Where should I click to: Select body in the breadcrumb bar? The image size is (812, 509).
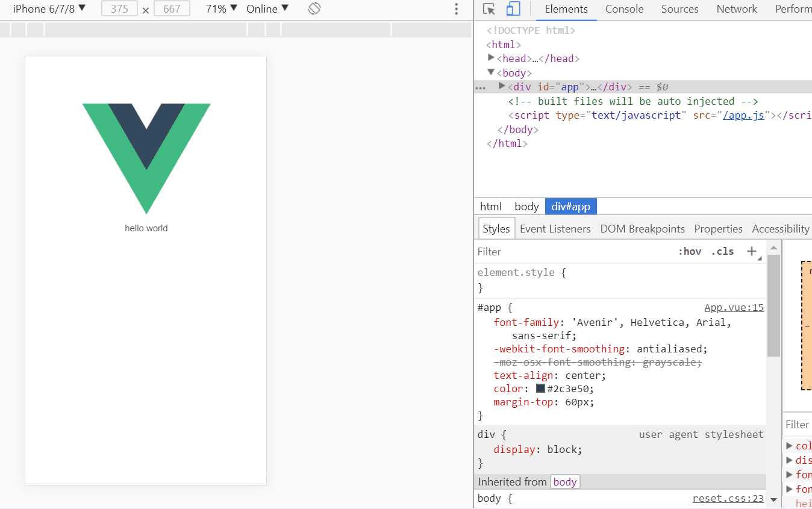tap(526, 207)
